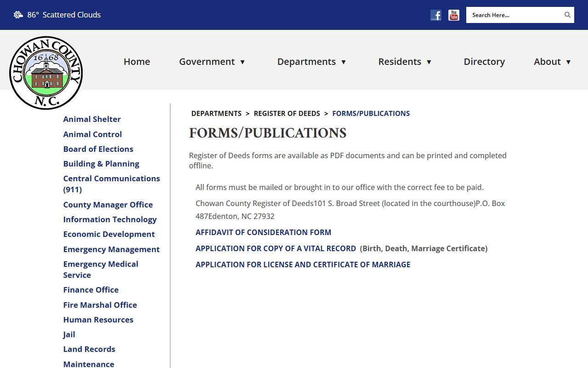Click the weather clouds icon
The image size is (588, 368).
pos(18,15)
